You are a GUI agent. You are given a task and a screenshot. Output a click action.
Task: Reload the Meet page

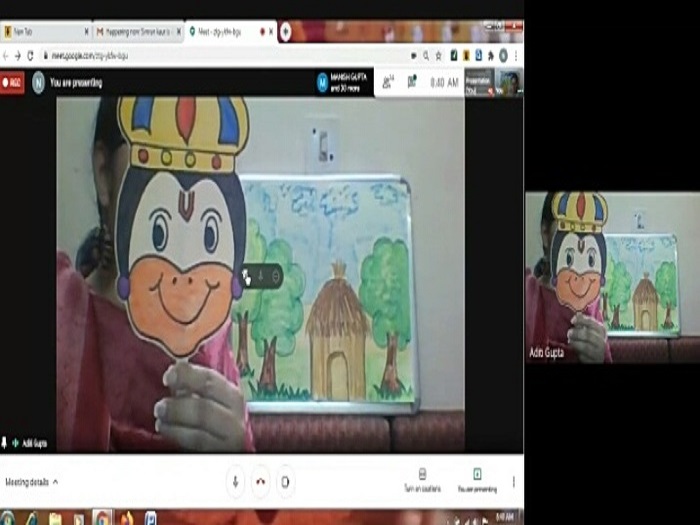coord(30,56)
